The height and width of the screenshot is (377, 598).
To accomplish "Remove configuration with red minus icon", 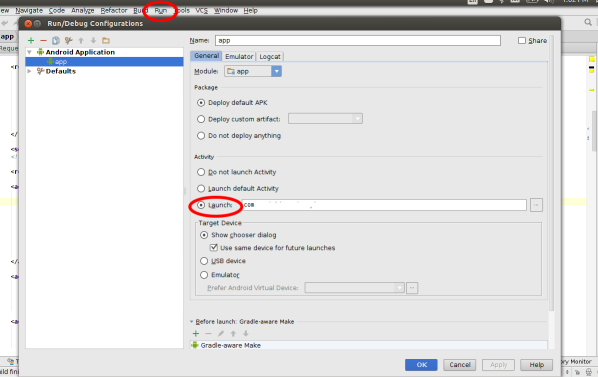I will 43,40.
